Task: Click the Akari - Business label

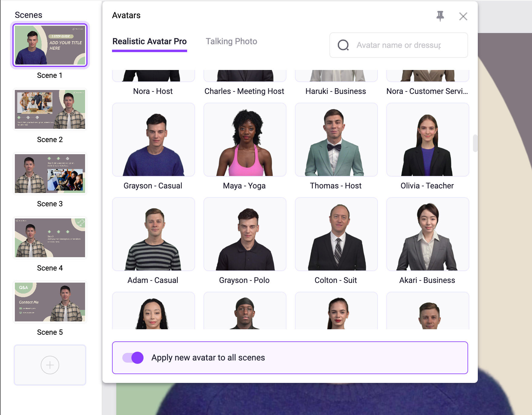Action: point(427,280)
